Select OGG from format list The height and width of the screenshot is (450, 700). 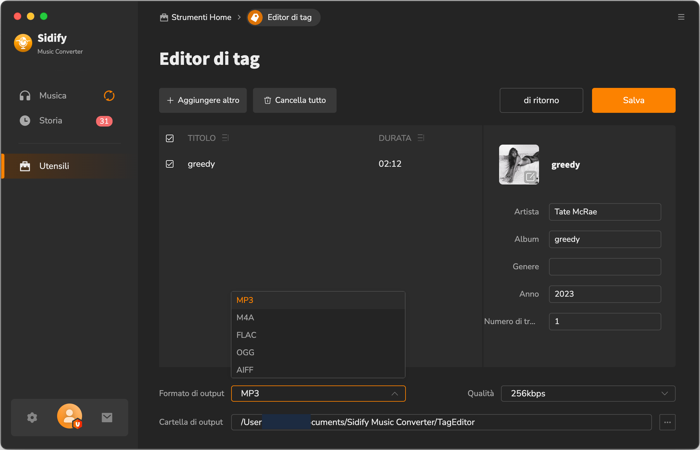click(318, 352)
